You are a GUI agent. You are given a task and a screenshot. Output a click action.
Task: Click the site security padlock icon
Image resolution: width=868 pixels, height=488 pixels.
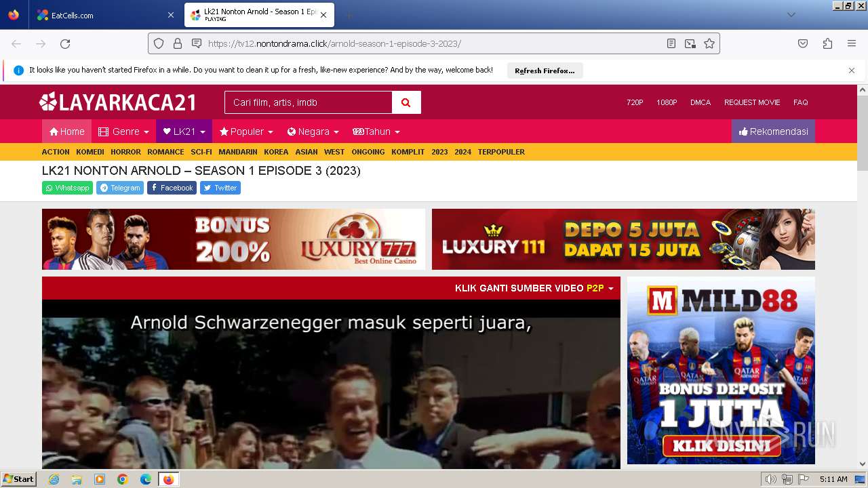click(x=178, y=43)
